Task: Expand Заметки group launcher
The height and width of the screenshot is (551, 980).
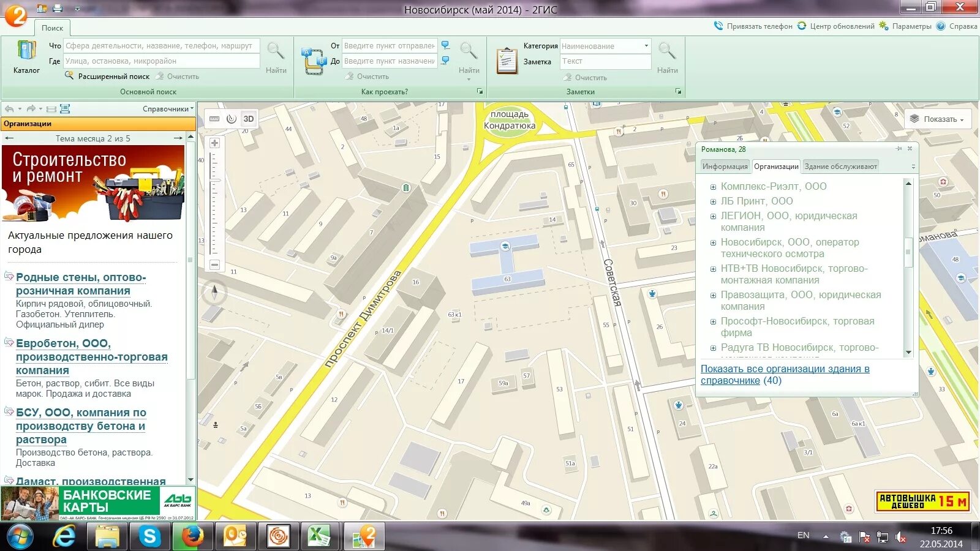Action: (678, 91)
